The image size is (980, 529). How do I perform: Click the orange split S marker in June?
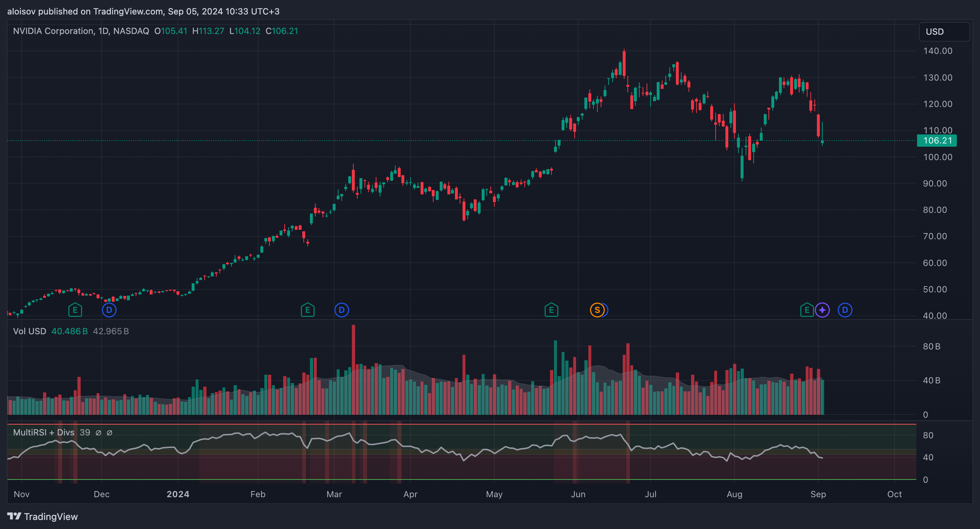click(x=597, y=310)
